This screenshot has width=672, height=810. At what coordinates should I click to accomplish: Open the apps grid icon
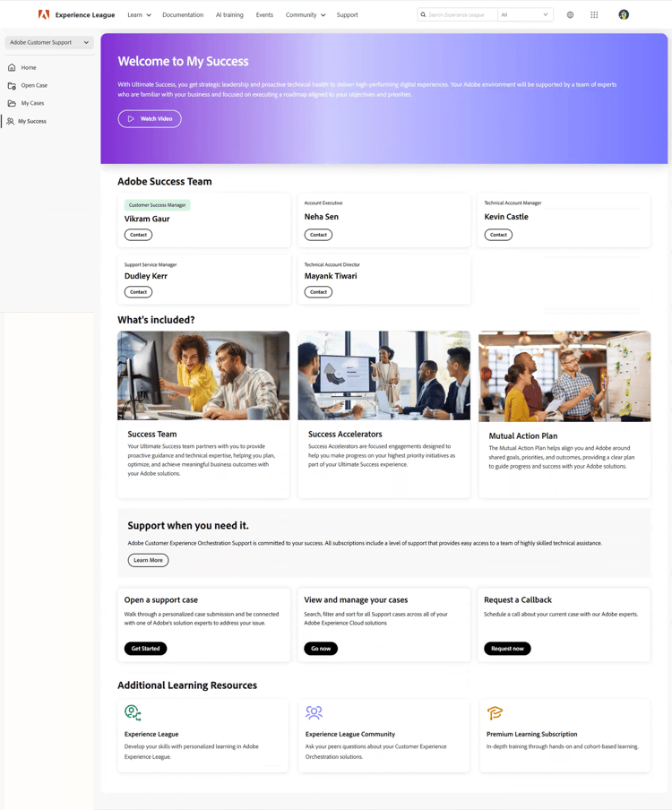(x=595, y=15)
